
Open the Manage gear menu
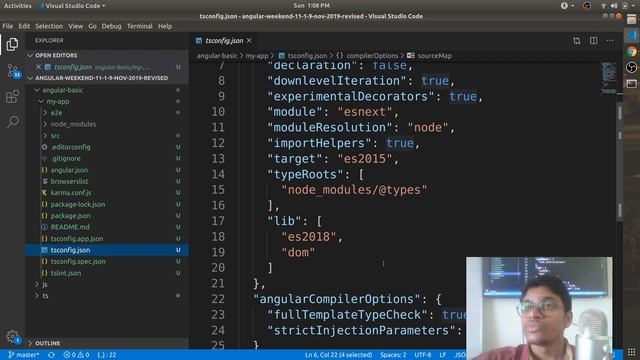(12, 337)
